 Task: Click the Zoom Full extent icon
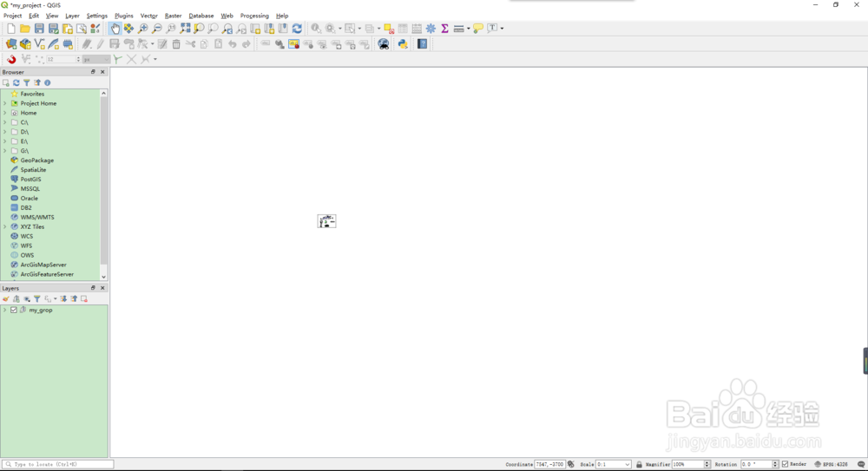click(185, 29)
